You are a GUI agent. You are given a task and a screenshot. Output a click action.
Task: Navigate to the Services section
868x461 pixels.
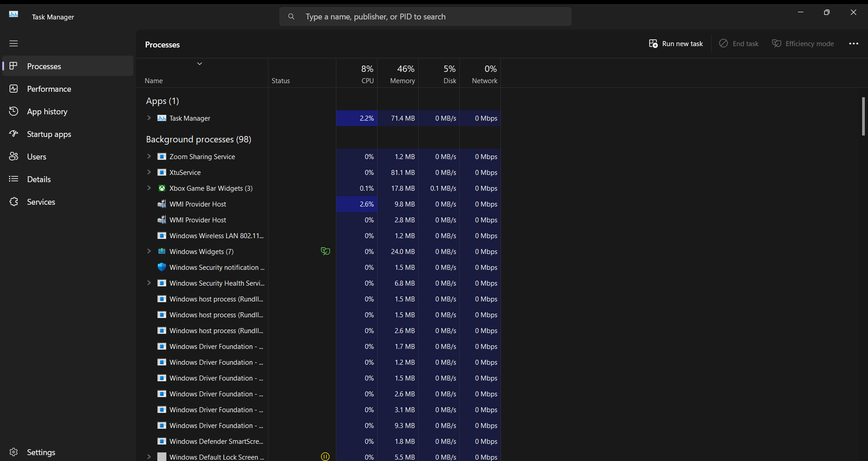pos(68,202)
